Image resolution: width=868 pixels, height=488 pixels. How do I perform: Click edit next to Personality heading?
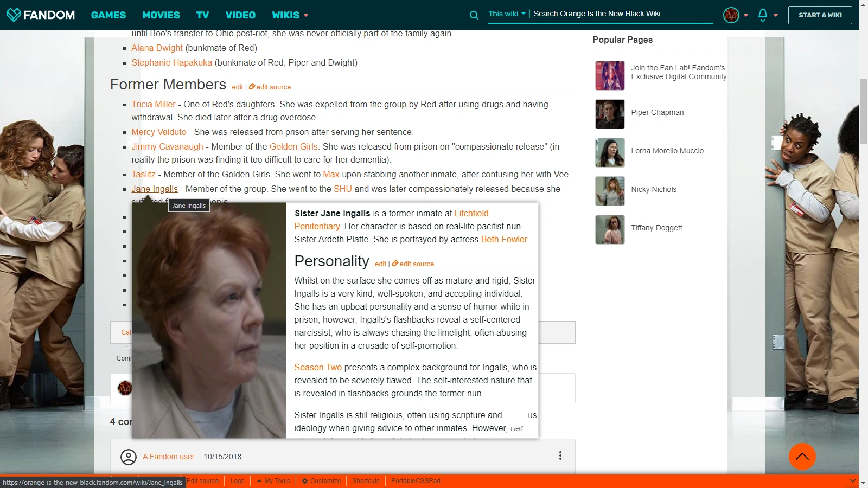(381, 264)
